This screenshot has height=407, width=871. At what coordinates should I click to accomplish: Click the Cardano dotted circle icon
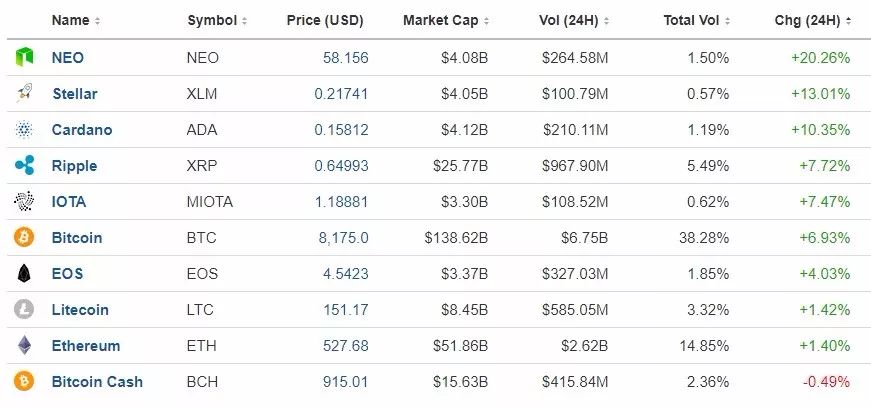24,129
